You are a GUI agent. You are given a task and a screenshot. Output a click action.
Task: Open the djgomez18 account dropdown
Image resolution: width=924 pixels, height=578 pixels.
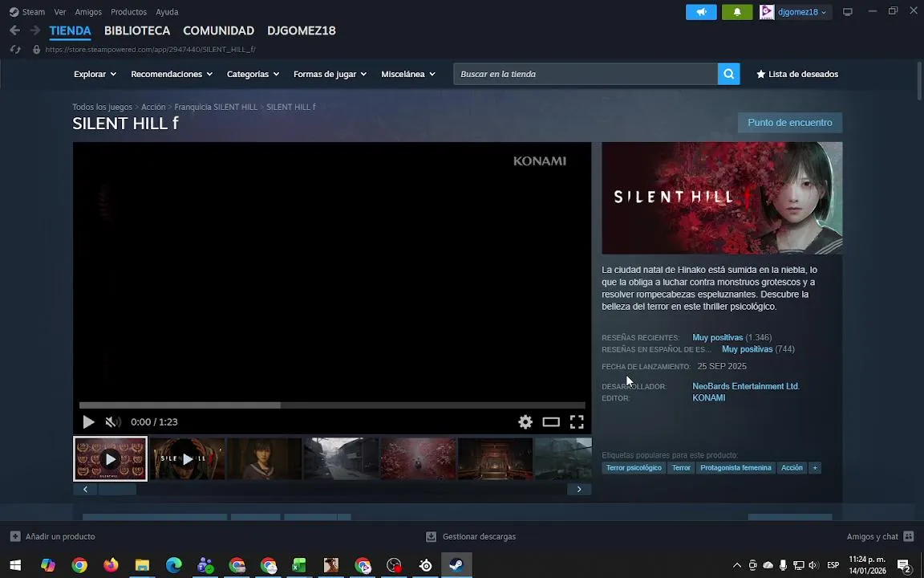coord(801,12)
